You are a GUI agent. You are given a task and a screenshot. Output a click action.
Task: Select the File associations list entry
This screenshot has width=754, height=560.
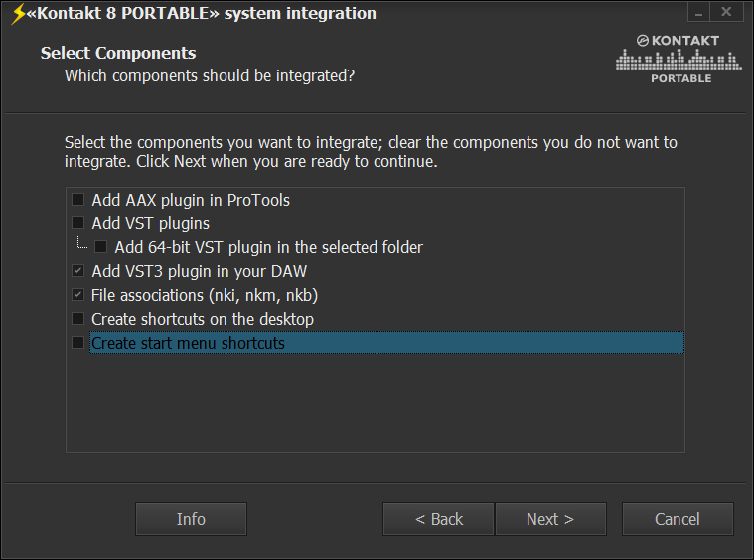coord(205,295)
